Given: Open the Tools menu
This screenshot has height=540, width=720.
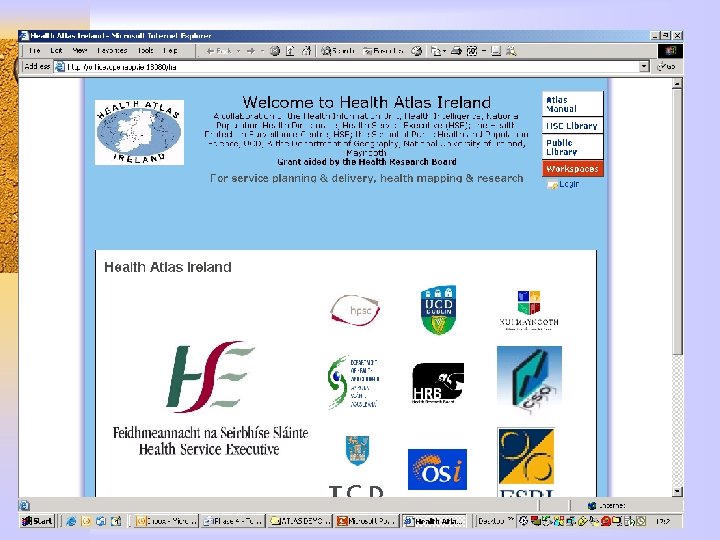Looking at the screenshot, I should click(x=146, y=51).
